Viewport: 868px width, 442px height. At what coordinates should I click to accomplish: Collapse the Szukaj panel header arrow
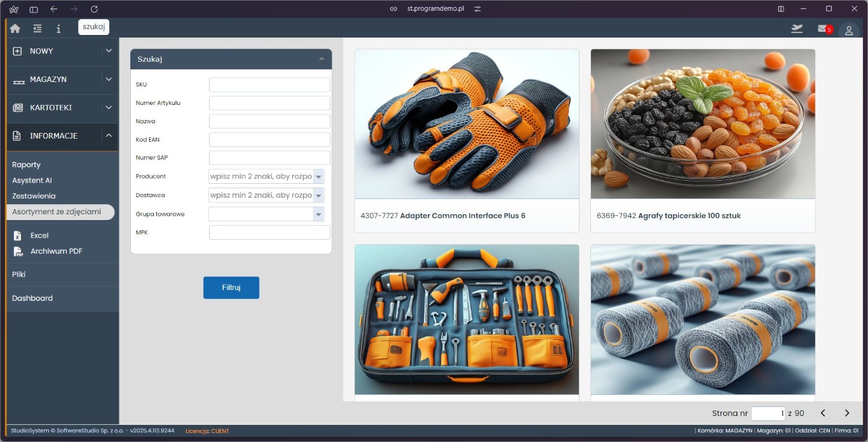pyautogui.click(x=322, y=59)
